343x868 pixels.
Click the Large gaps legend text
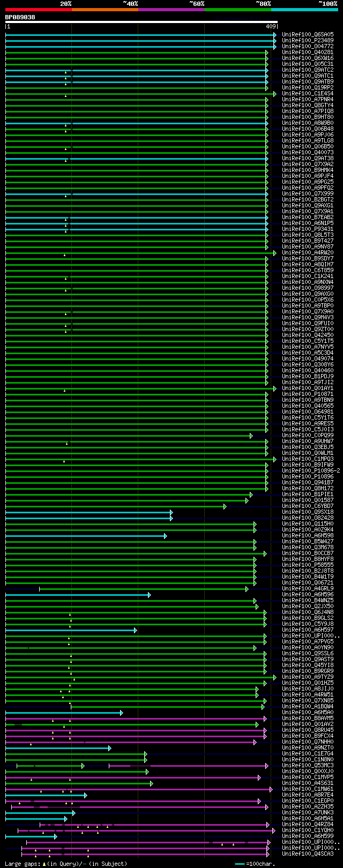point(66,864)
